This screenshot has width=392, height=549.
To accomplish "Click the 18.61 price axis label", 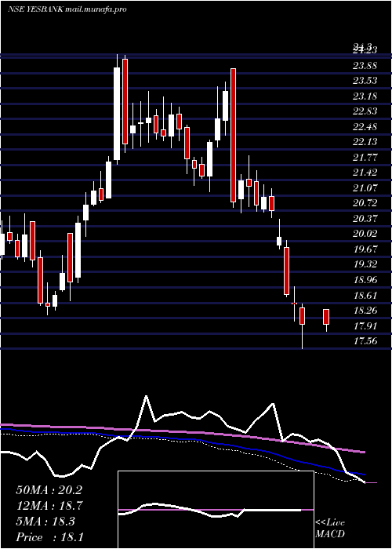I will pyautogui.click(x=365, y=295).
